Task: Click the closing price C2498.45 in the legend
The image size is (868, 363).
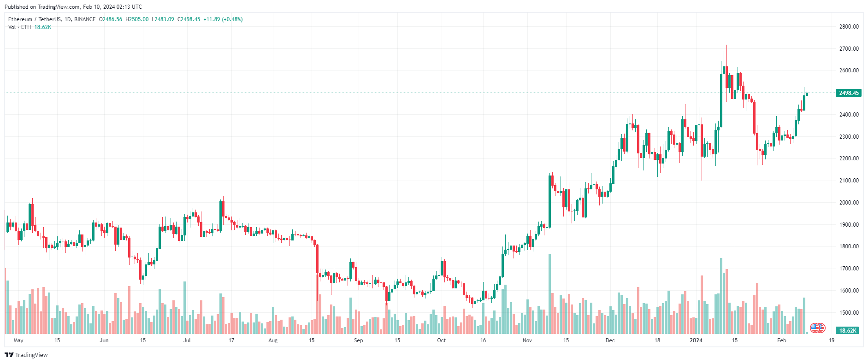Action: pos(189,19)
